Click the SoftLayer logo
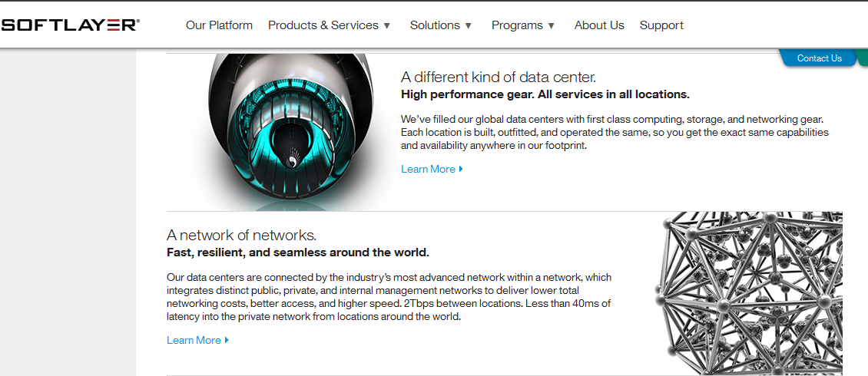The height and width of the screenshot is (376, 868). [70, 25]
